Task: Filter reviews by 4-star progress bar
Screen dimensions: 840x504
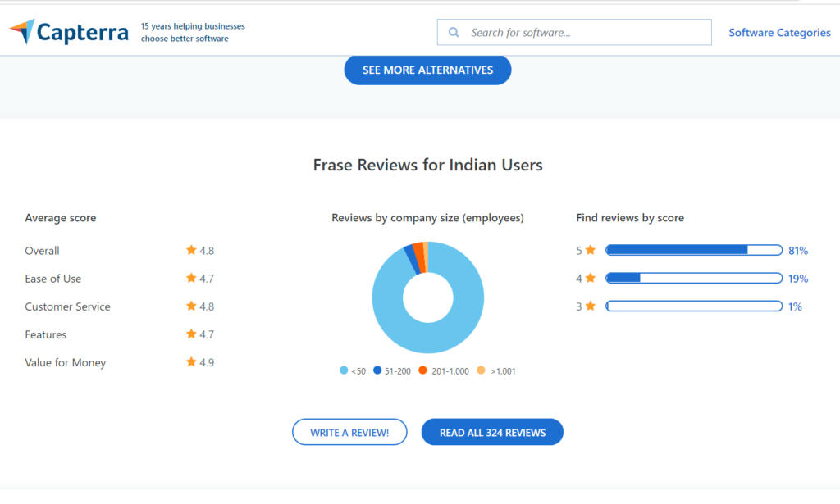Action: point(693,279)
